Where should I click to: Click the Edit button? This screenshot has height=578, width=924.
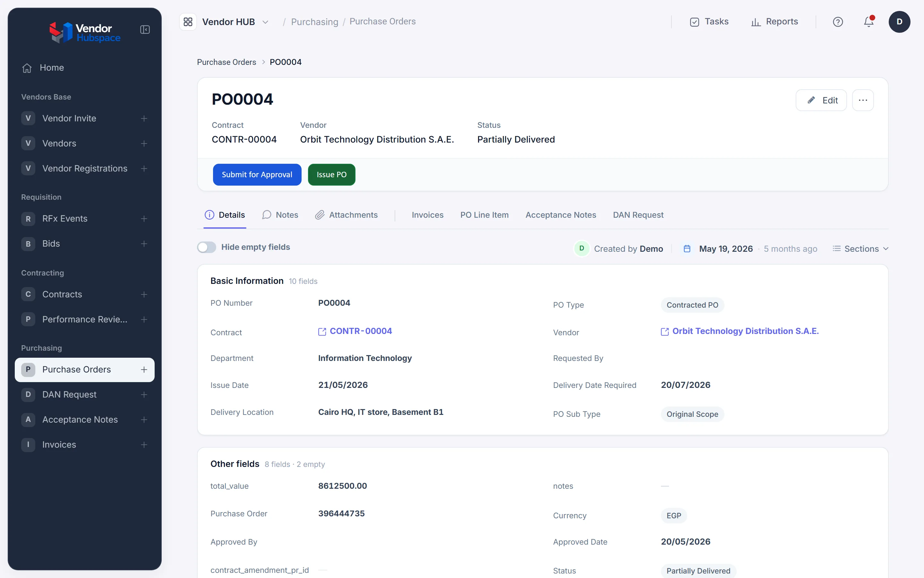[x=821, y=100]
